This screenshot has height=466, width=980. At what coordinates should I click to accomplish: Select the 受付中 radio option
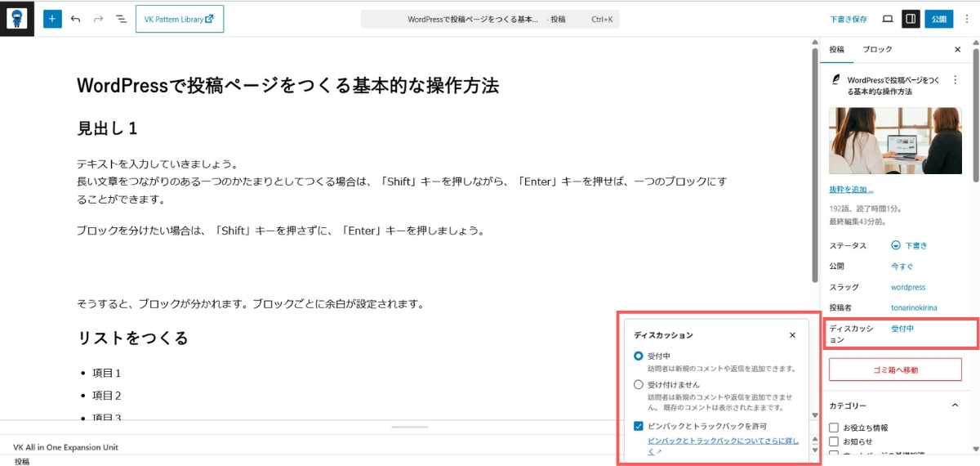[x=639, y=356]
